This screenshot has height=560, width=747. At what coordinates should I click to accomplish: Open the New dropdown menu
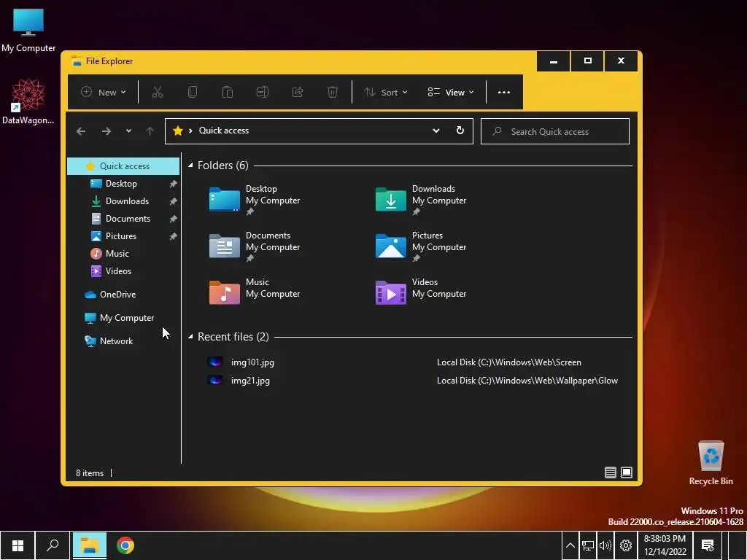pos(104,92)
